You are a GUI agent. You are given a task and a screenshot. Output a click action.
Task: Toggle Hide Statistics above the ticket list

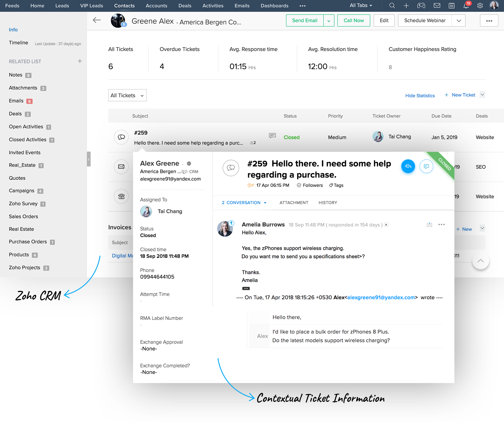(x=420, y=96)
